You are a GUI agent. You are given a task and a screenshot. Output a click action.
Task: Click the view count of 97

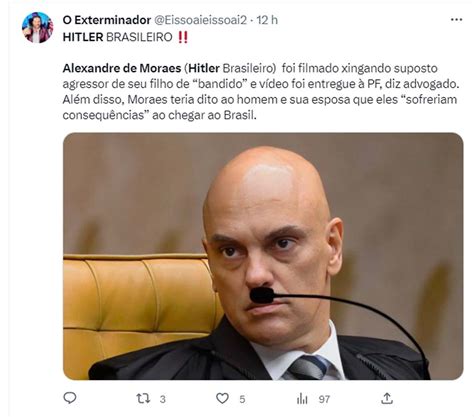tap(324, 399)
